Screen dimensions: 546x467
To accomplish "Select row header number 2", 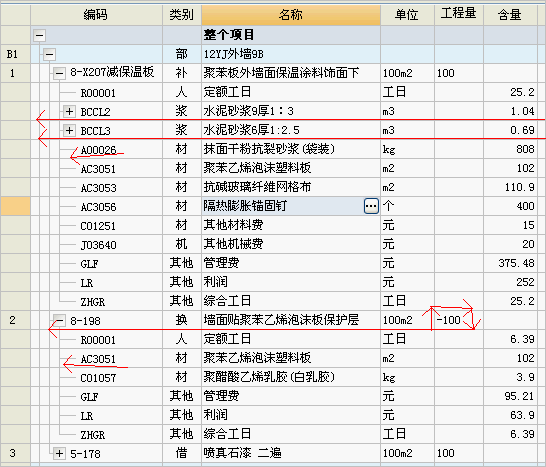I will click(16, 320).
